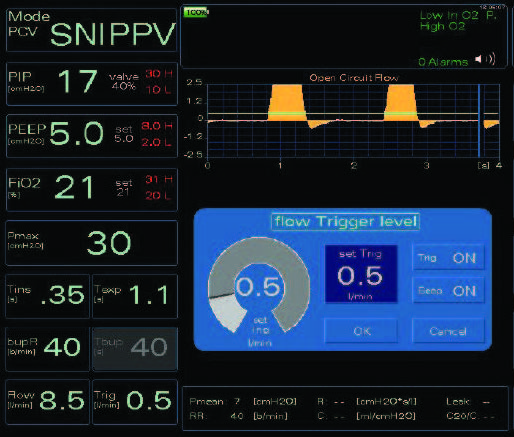The width and height of the screenshot is (514, 437).
Task: Click FiO2 low limit 20 L
Action: click(158, 195)
